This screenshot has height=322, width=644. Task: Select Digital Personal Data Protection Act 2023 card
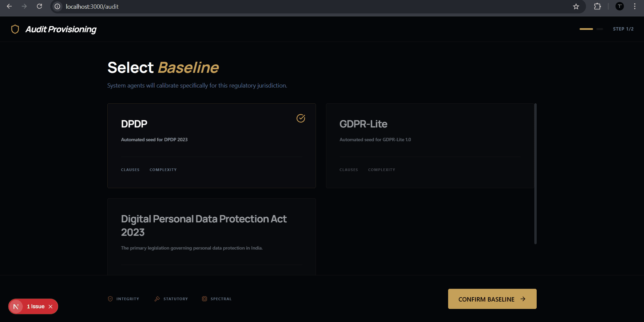pyautogui.click(x=212, y=237)
